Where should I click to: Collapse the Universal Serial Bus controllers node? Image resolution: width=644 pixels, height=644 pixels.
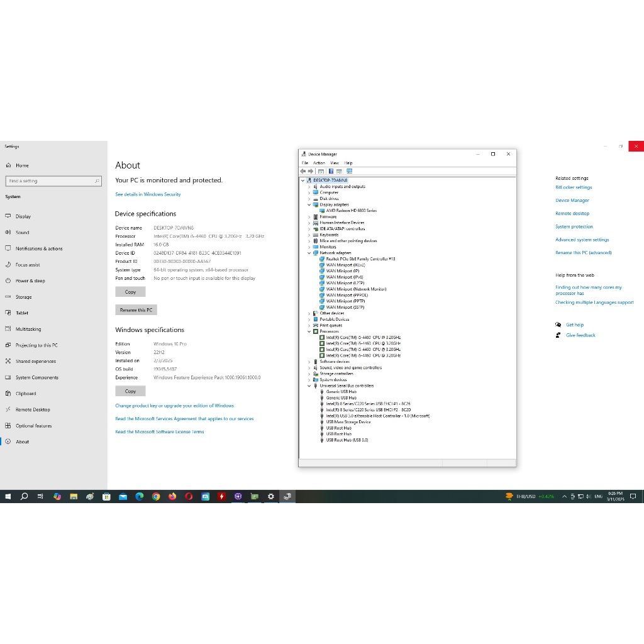tap(309, 386)
